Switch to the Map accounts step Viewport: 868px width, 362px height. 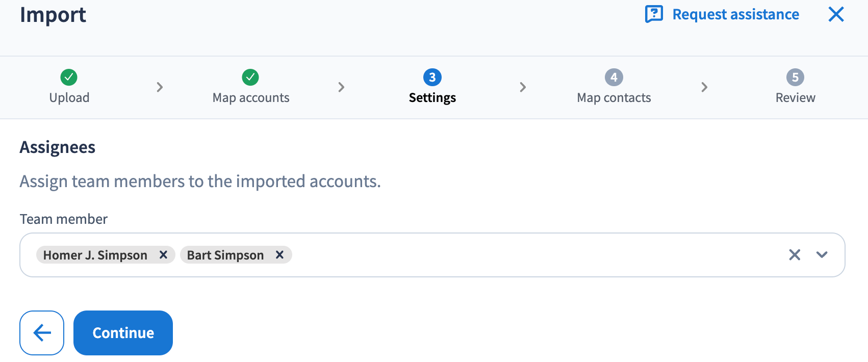pyautogui.click(x=251, y=98)
